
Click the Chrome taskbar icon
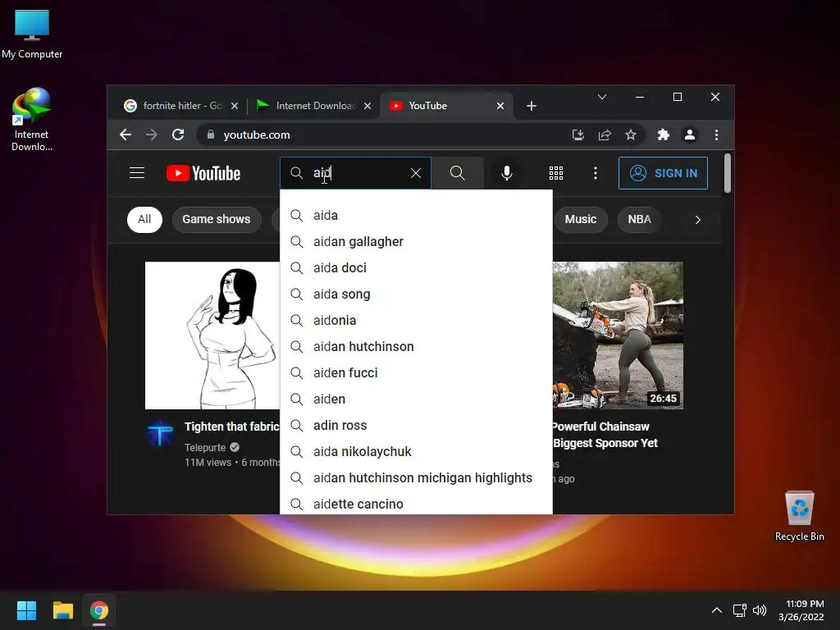point(99,610)
